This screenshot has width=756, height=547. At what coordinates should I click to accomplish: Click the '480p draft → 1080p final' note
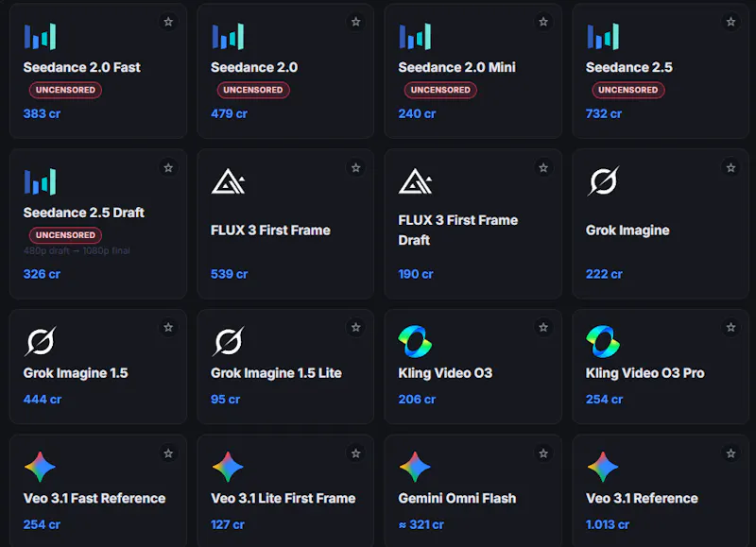pos(77,250)
